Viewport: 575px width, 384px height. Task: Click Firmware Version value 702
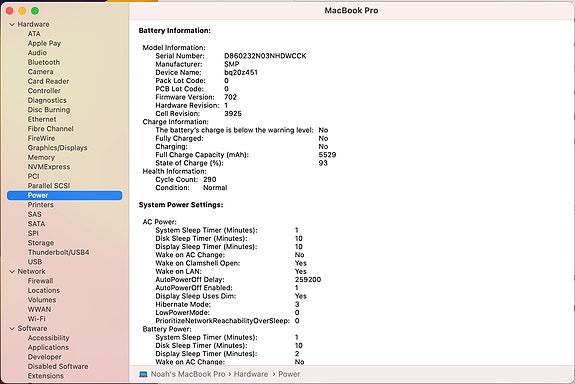230,97
